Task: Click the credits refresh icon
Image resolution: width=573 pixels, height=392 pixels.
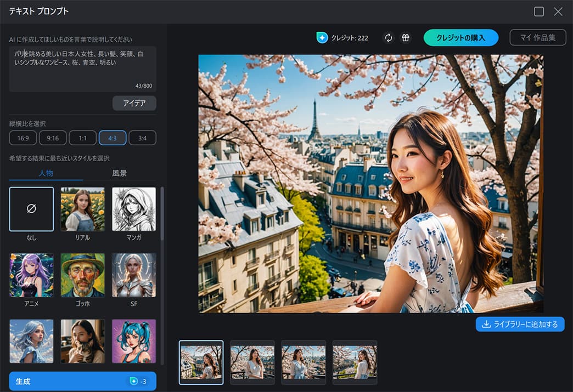Action: [x=389, y=37]
